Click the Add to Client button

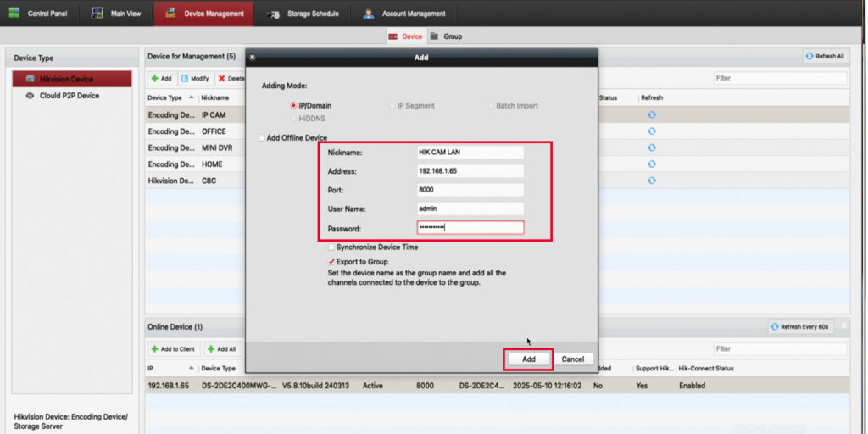click(x=173, y=348)
